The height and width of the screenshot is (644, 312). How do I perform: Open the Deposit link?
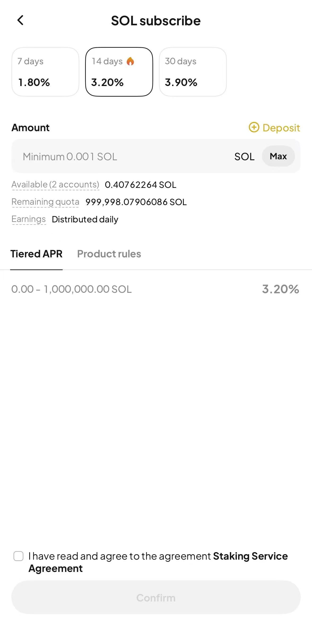[x=281, y=128]
